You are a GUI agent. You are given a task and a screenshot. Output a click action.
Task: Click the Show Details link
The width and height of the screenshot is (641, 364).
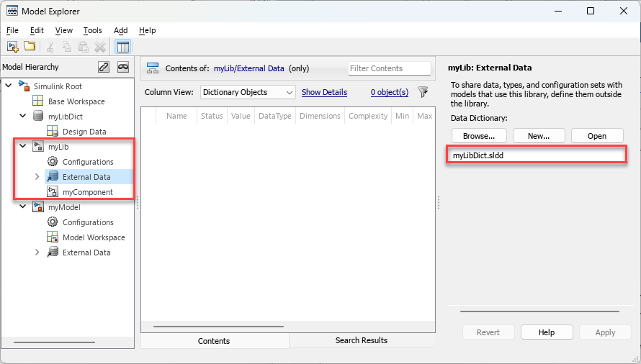(x=324, y=92)
